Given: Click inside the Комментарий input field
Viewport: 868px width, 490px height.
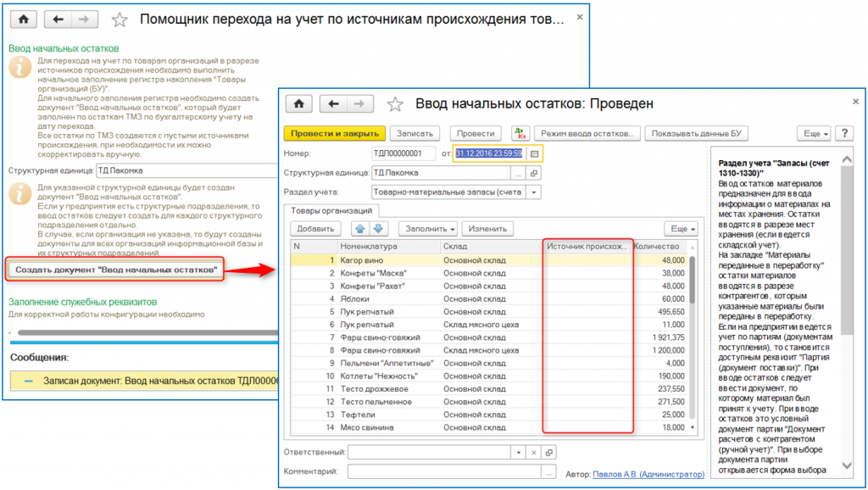Looking at the screenshot, I should click(x=441, y=472).
